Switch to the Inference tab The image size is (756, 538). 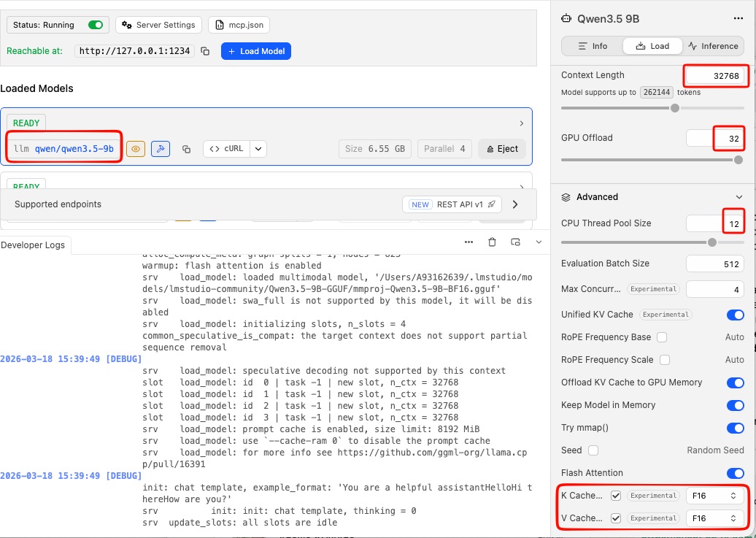click(x=713, y=45)
